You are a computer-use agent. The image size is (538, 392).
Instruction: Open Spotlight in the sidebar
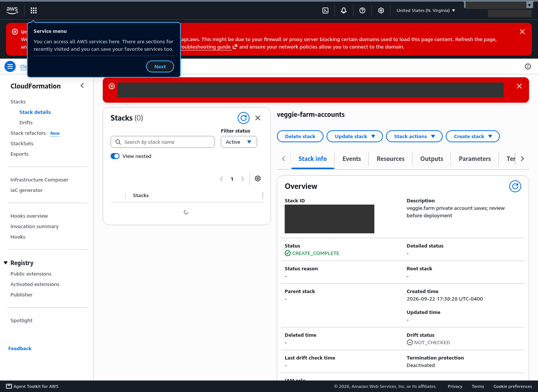click(21, 320)
